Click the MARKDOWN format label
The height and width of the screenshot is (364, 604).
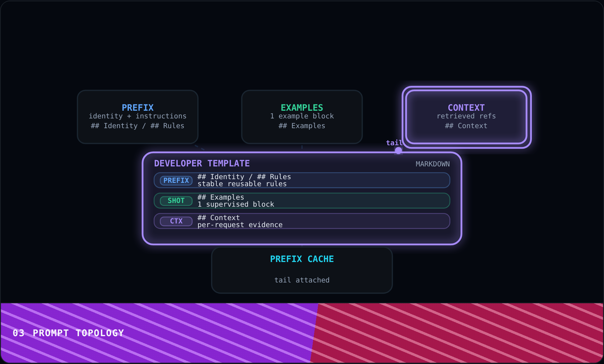click(x=433, y=164)
